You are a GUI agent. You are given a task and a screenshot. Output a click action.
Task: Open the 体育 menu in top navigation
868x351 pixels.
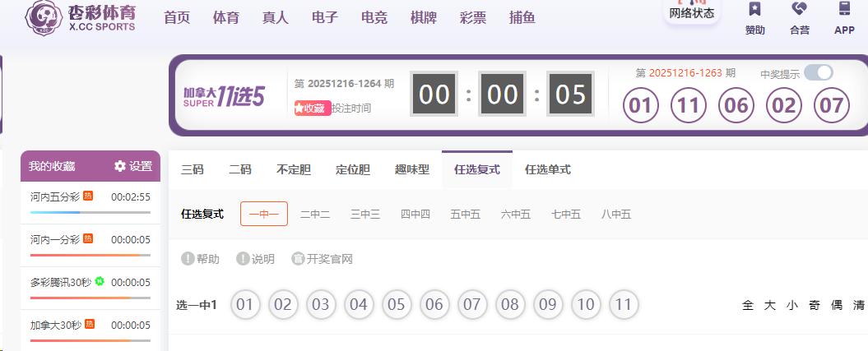tap(225, 17)
